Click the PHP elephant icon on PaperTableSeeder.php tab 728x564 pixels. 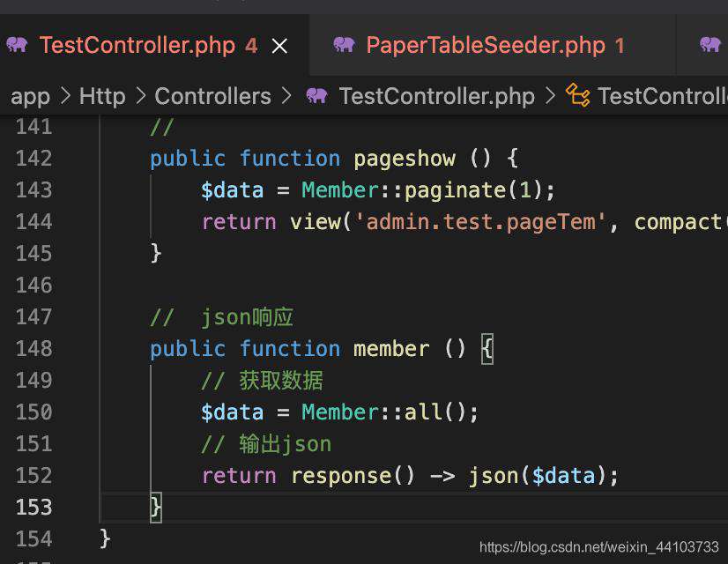pyautogui.click(x=344, y=45)
